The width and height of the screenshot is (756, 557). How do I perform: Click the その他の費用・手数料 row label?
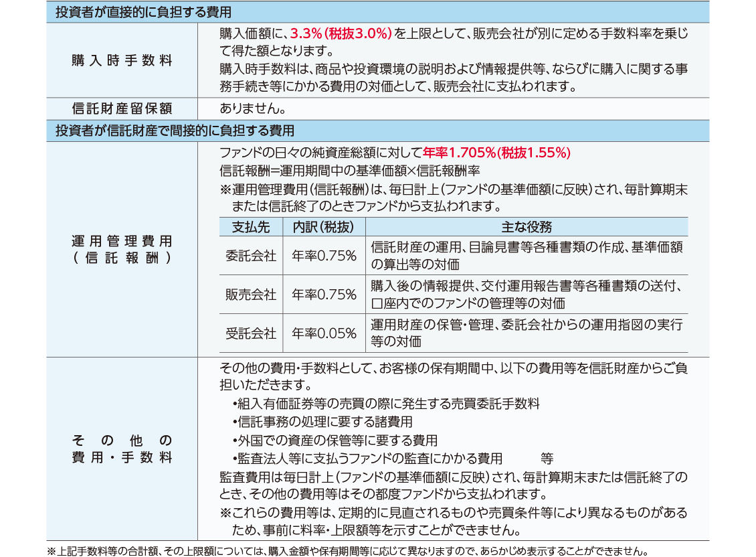click(x=122, y=449)
